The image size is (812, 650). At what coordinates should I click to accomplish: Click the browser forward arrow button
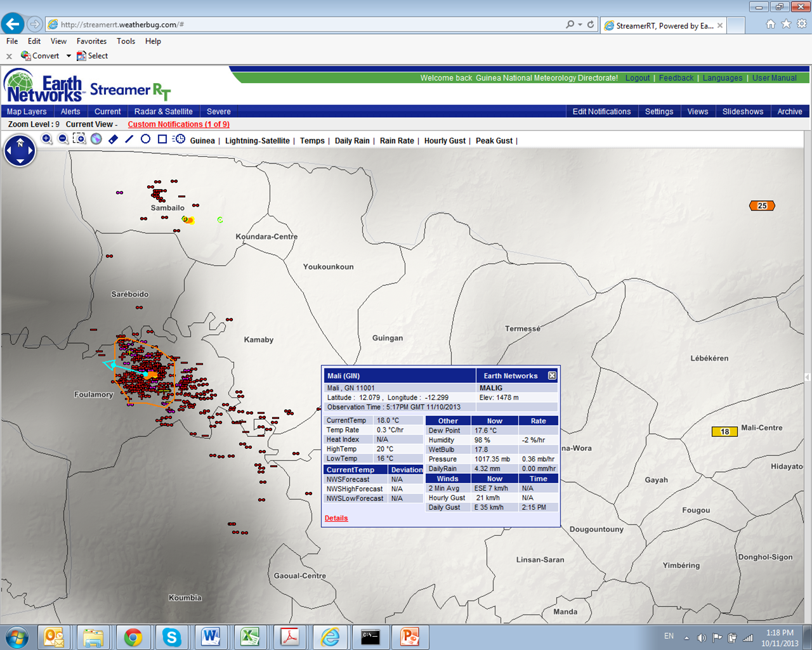pos(35,24)
